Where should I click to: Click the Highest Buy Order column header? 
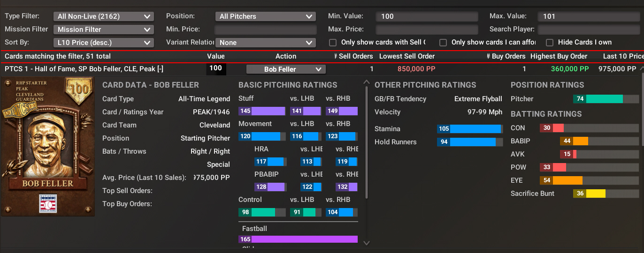coord(559,56)
